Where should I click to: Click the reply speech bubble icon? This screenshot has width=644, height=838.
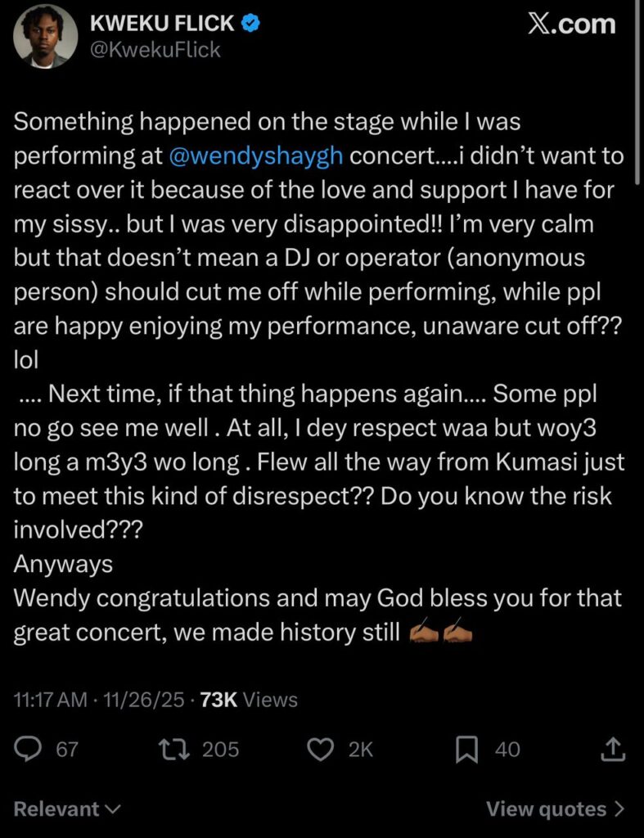[x=29, y=749]
